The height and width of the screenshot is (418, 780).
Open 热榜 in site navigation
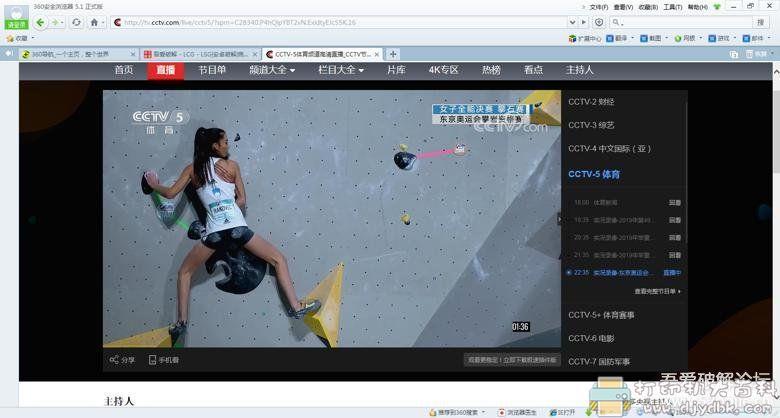(x=490, y=70)
